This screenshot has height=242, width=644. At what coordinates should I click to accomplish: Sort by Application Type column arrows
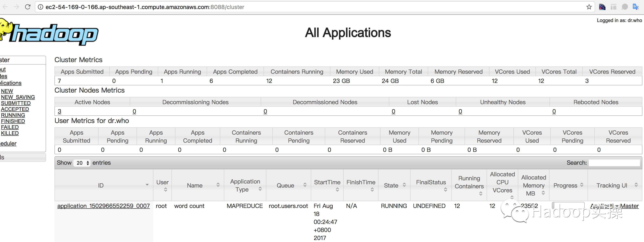(x=260, y=189)
